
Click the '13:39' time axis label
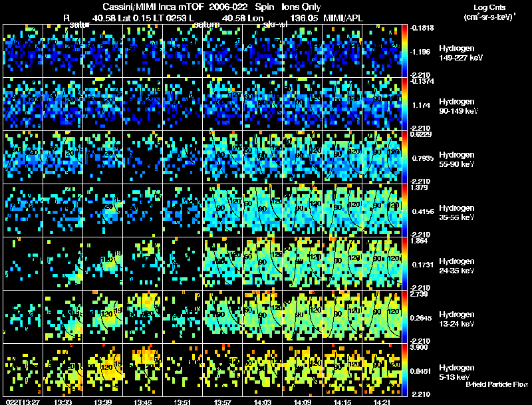click(x=103, y=402)
